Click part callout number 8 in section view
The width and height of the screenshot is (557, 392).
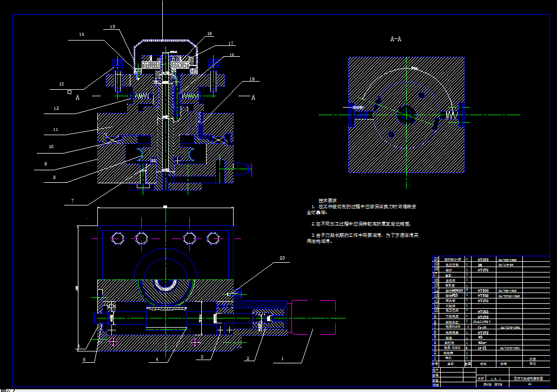[x=54, y=177]
